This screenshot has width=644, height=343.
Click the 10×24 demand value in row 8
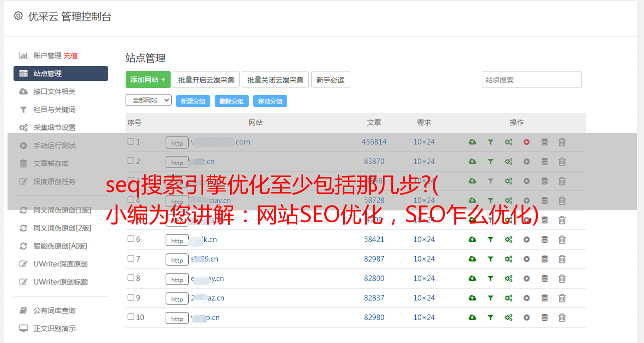424,278
